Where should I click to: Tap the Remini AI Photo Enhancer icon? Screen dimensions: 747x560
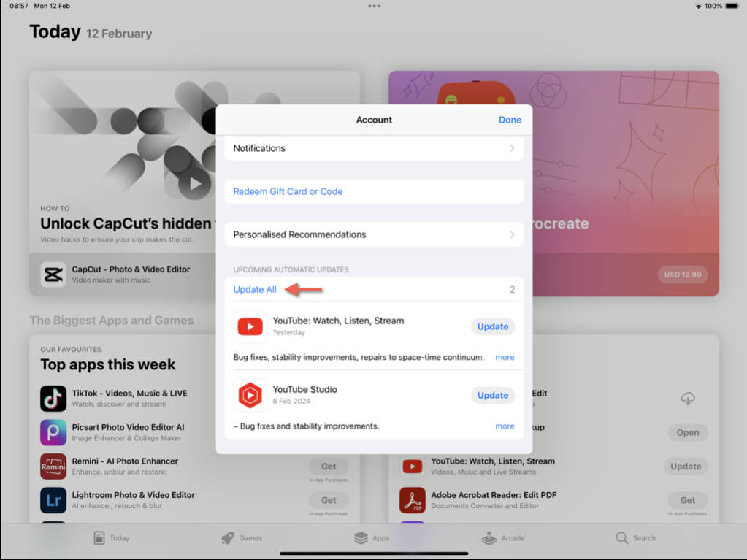point(53,467)
